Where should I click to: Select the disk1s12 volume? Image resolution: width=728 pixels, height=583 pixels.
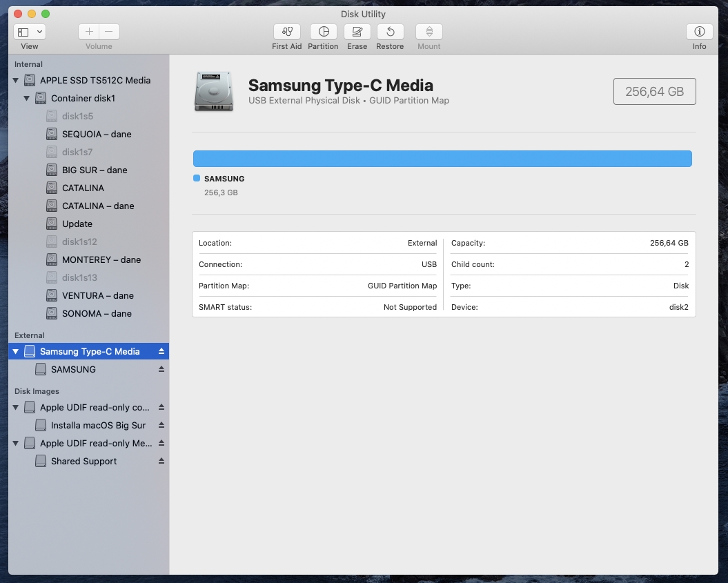coord(89,242)
